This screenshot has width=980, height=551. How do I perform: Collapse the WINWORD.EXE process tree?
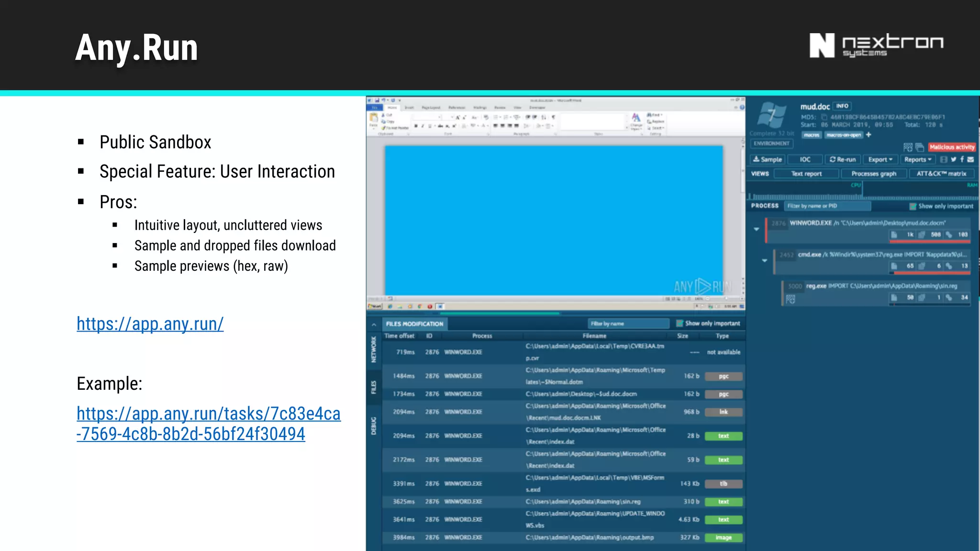click(x=757, y=229)
